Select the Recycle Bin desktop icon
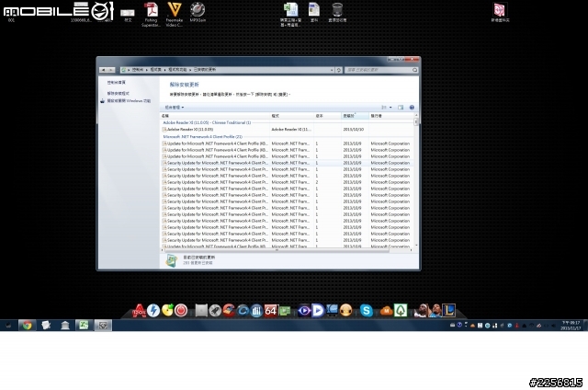 (337, 12)
